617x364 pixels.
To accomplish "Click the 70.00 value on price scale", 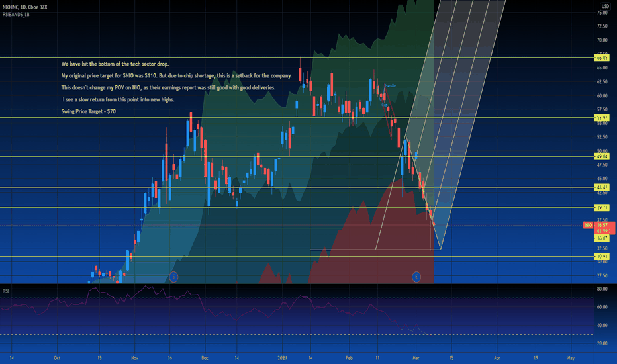I will 602,40.
